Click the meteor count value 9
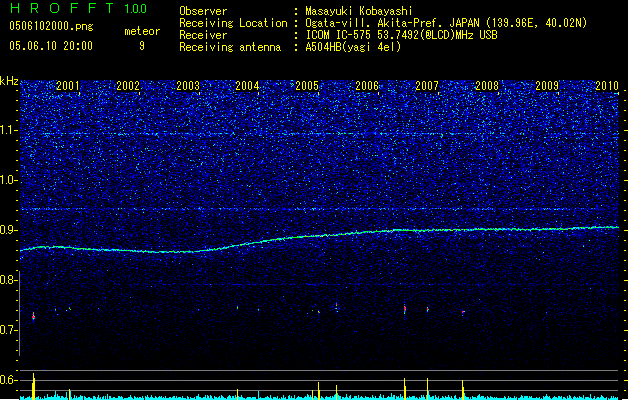Screen dimensions: 629x400 pos(142,46)
